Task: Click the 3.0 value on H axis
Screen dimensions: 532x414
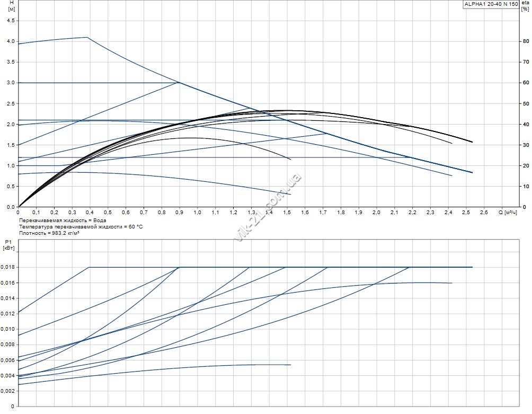Action: pos(11,83)
